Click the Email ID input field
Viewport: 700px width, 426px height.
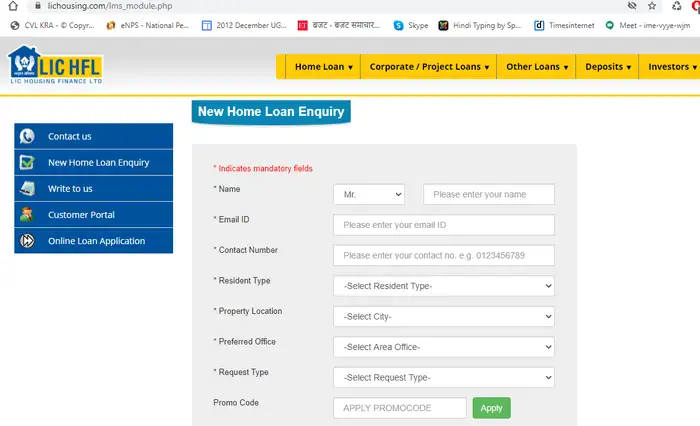[x=443, y=225]
